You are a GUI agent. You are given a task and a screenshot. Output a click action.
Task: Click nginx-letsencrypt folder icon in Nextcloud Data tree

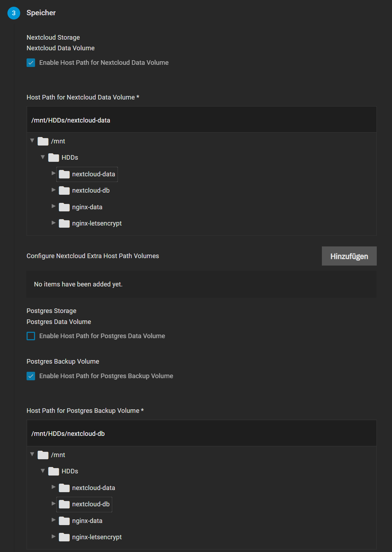(64, 223)
